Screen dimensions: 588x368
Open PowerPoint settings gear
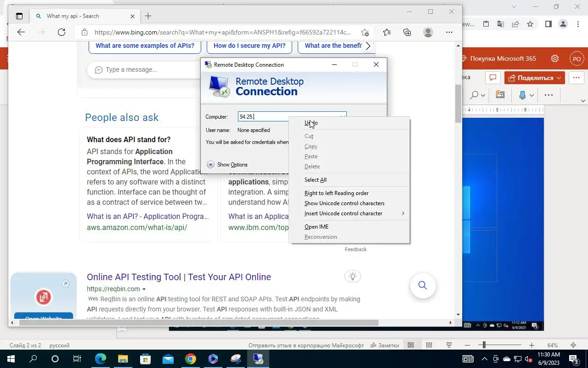[555, 58]
